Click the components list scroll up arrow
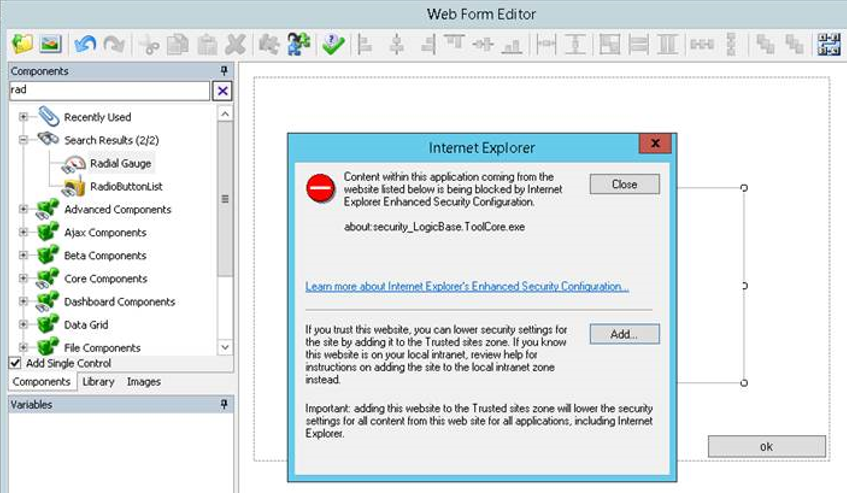847x494 pixels. pos(225,114)
